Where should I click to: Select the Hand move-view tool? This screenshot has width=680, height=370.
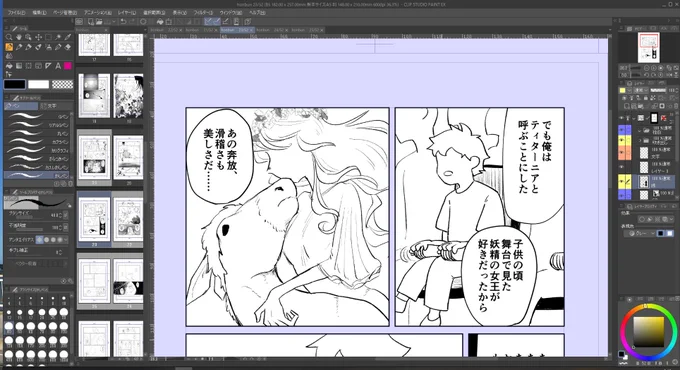click(x=19, y=37)
